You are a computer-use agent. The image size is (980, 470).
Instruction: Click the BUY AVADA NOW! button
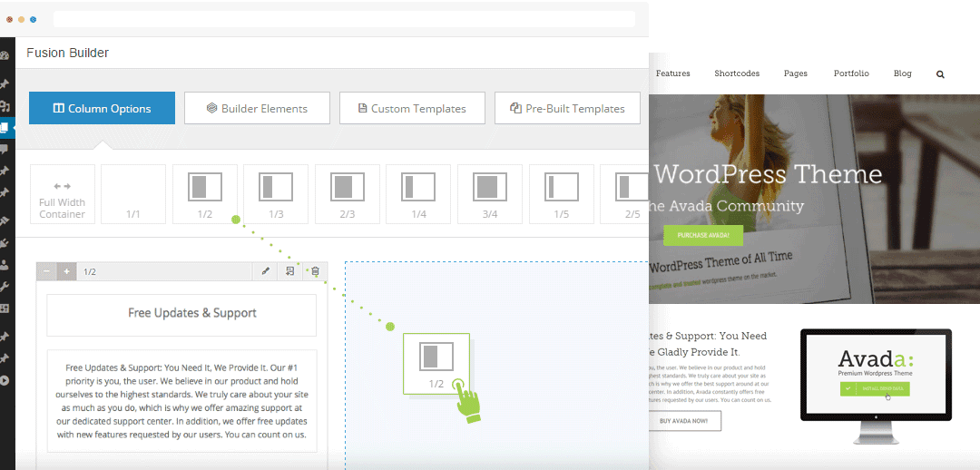point(684,421)
